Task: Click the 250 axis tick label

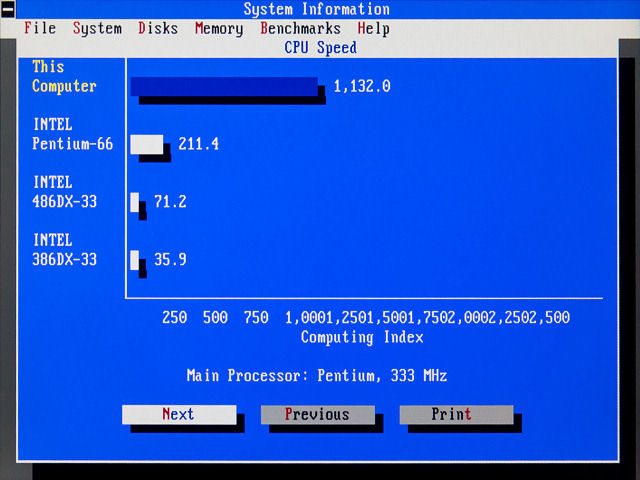Action: coord(175,318)
